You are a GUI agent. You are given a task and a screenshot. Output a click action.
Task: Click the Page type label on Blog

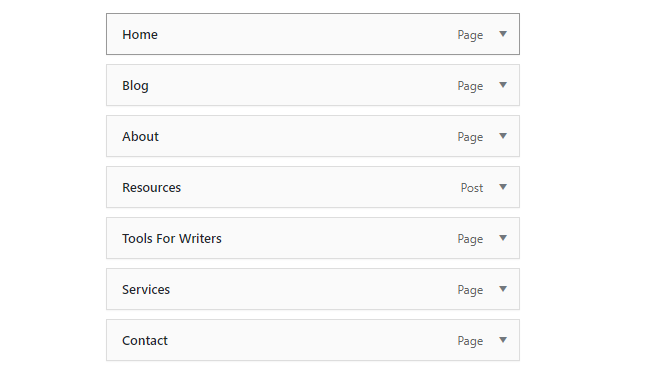[470, 86]
